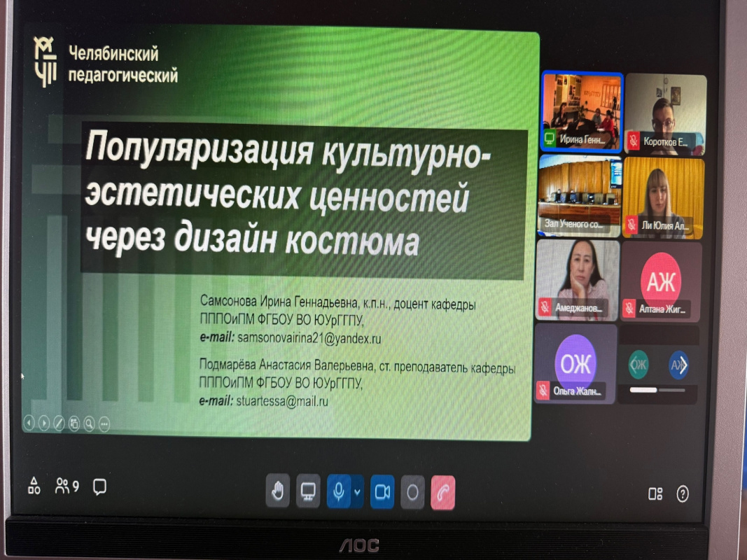Image resolution: width=747 pixels, height=560 pixels.
Task: Open the help question mark
Action: pyautogui.click(x=683, y=494)
